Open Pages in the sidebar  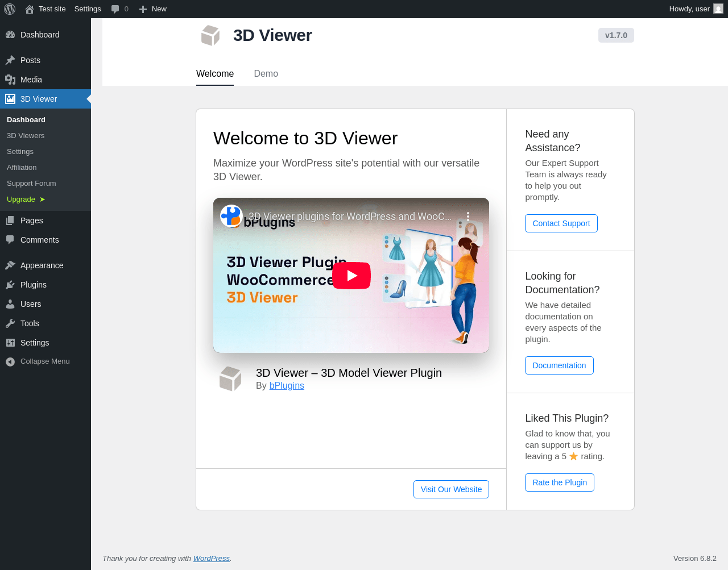32,220
